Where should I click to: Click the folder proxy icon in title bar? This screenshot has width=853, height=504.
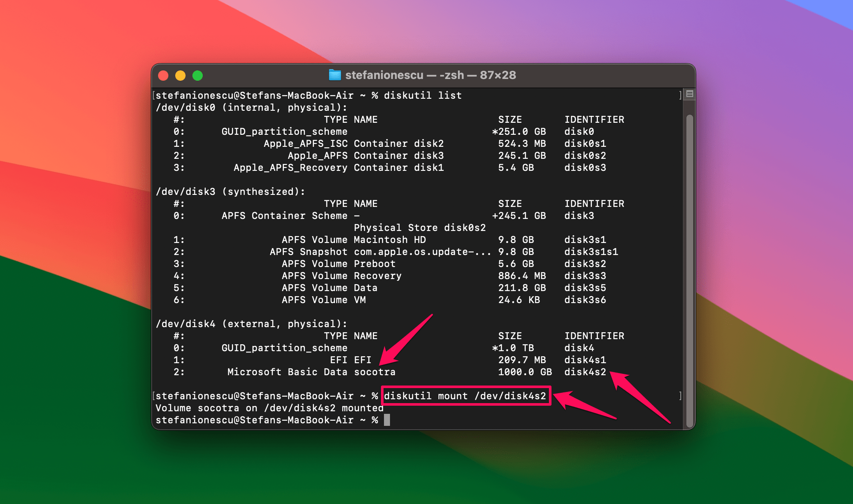point(335,75)
